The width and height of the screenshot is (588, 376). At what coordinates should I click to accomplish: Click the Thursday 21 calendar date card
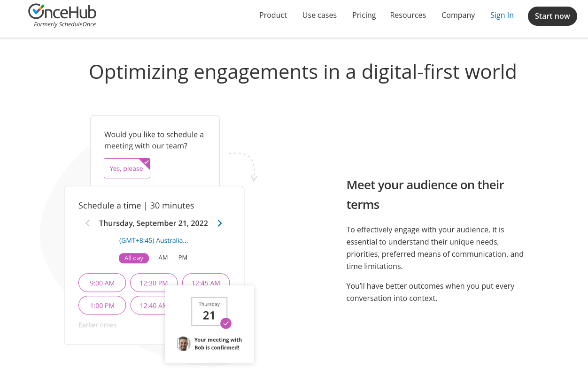click(x=209, y=311)
